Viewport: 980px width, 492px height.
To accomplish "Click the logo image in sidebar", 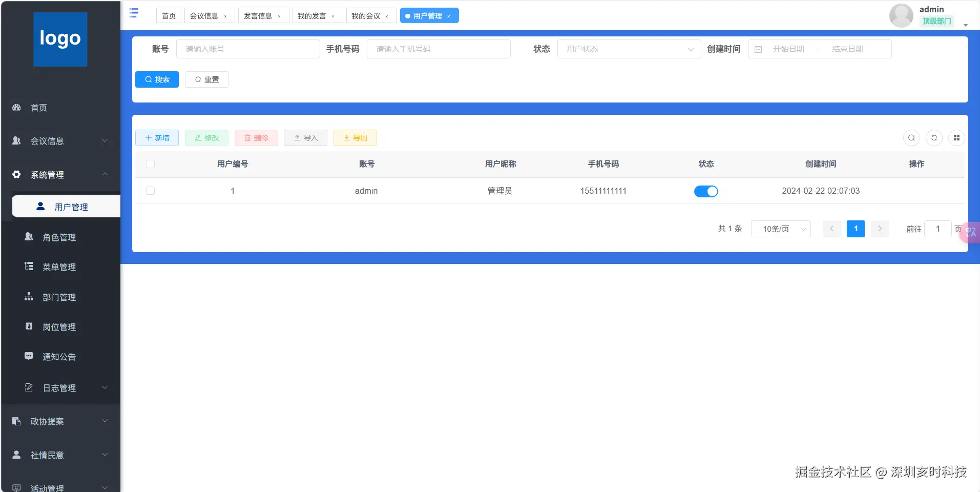I will (60, 39).
